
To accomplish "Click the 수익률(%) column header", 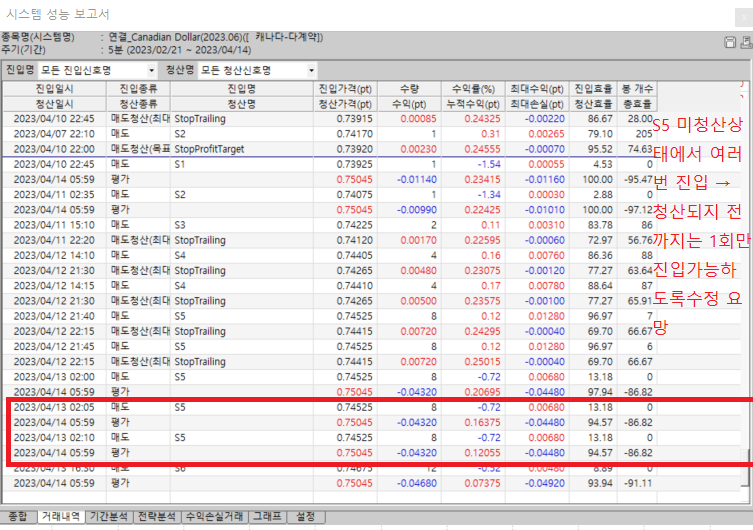I will coord(473,89).
